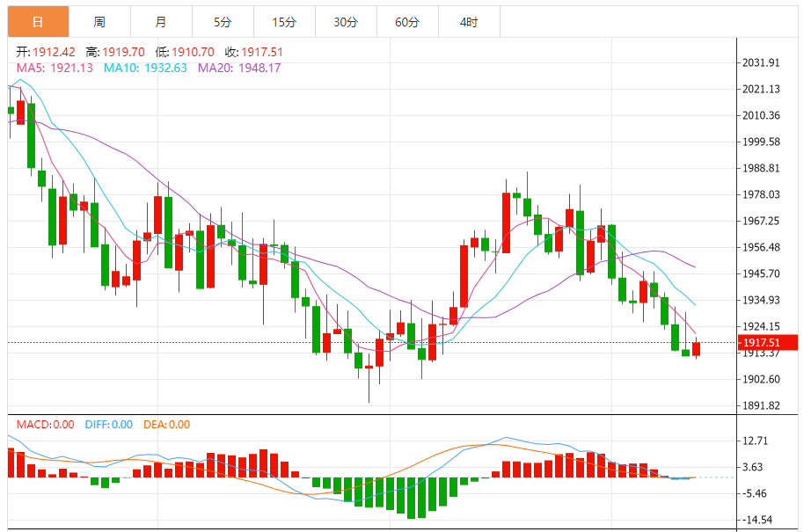The image size is (811, 532).
Task: Click the MACD:0.00 indicator label
Action: 46,425
